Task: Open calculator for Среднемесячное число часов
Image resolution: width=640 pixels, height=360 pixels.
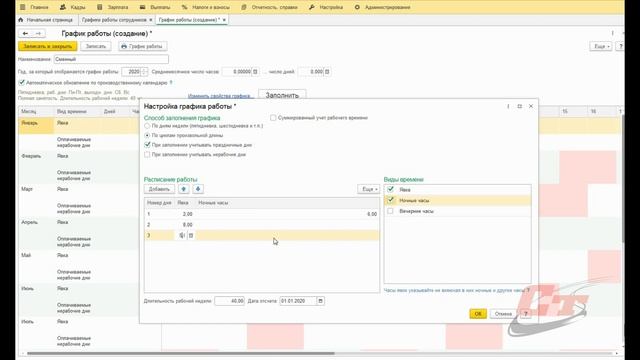Action: click(255, 72)
